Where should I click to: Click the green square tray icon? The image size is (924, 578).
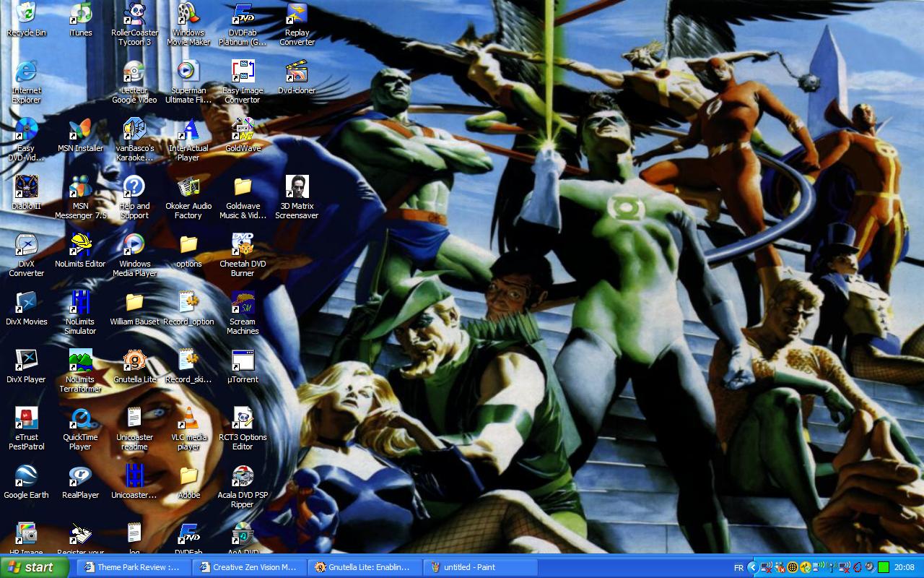pos(883,568)
